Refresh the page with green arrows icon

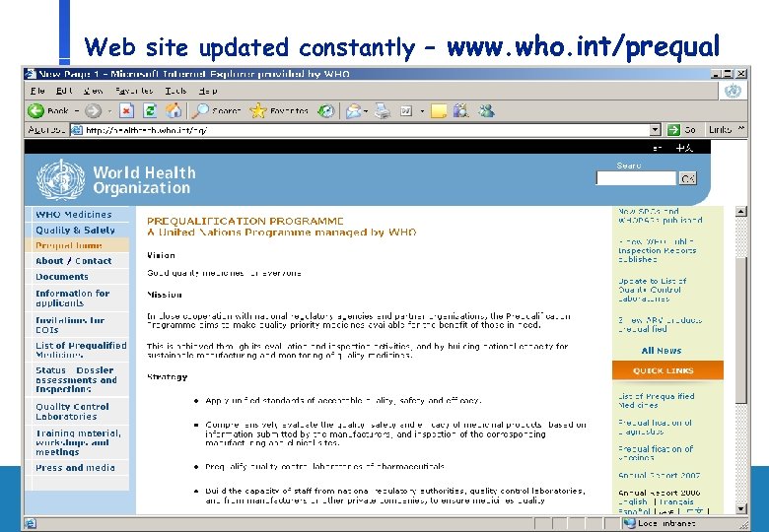click(x=150, y=110)
